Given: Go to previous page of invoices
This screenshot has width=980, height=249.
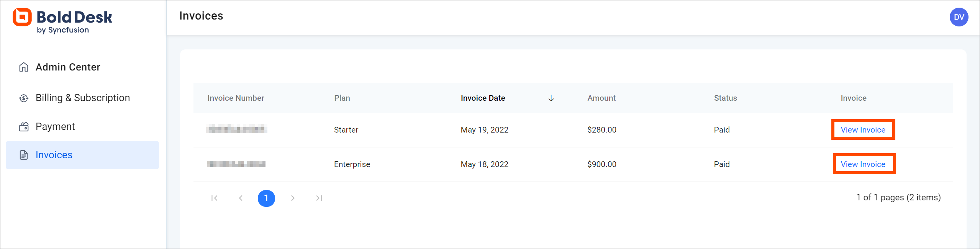Looking at the screenshot, I should tap(241, 198).
